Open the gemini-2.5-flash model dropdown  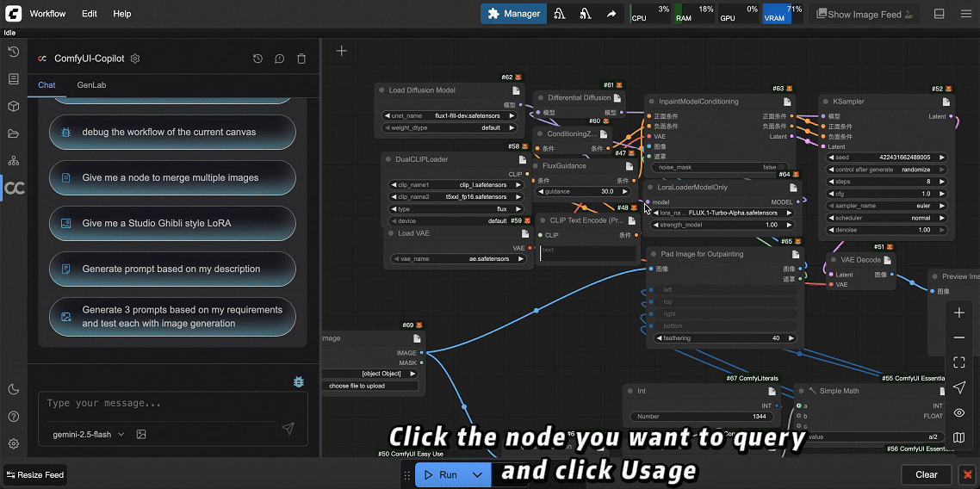click(x=88, y=434)
